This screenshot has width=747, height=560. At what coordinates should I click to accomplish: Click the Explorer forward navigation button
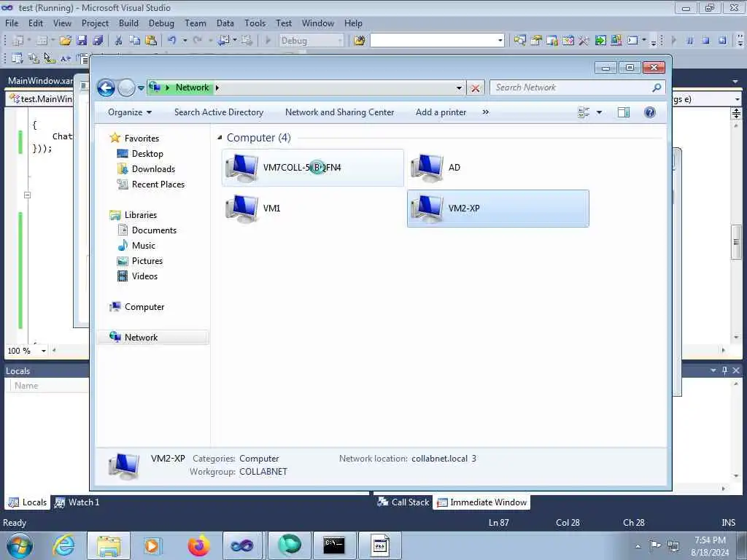pyautogui.click(x=126, y=87)
